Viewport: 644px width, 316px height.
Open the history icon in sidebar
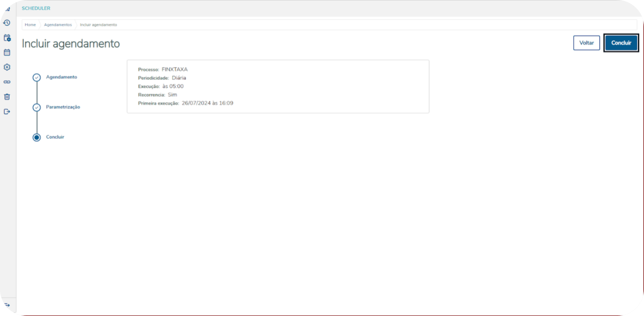(7, 23)
